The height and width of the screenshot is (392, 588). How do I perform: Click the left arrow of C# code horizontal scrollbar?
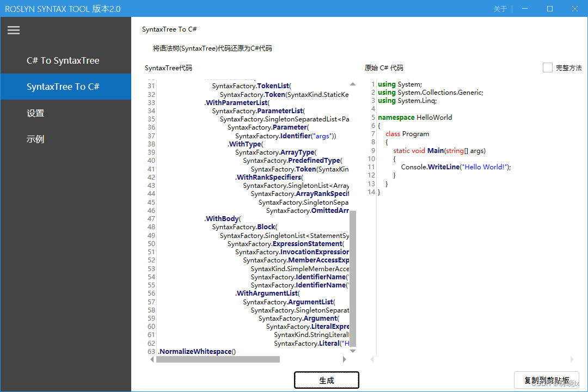372,359
